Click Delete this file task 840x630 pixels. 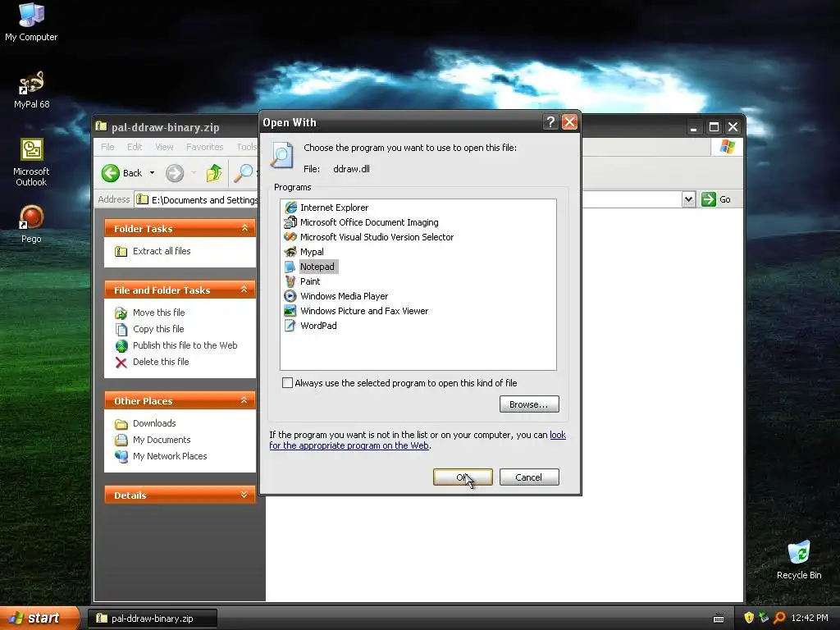162,362
